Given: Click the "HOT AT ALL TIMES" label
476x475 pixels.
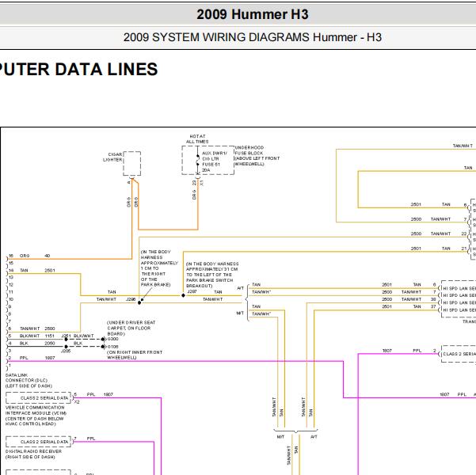Looking at the screenshot, I should click(x=197, y=139).
